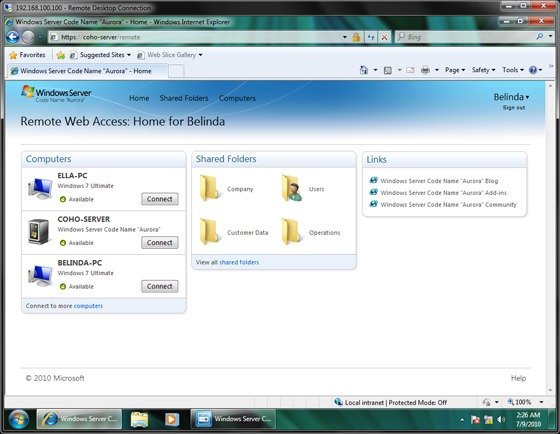Image resolution: width=560 pixels, height=434 pixels.
Task: Click the ELLA-PC computer icon
Action: tap(40, 188)
